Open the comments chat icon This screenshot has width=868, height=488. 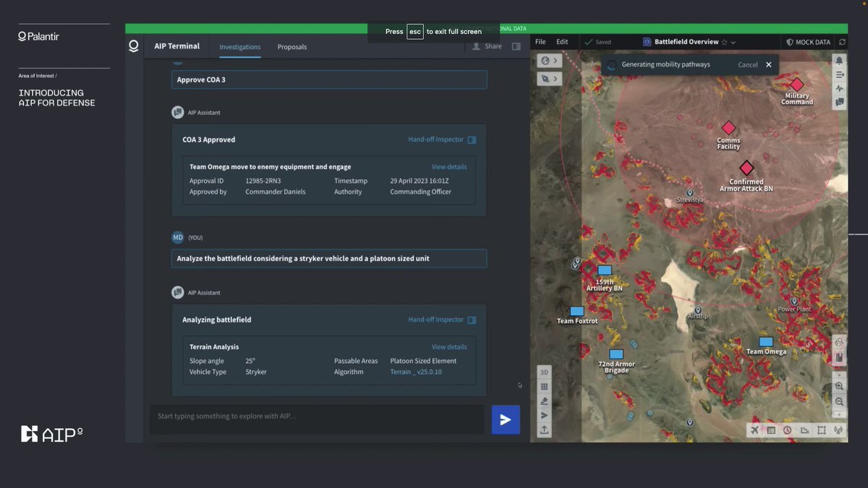tap(839, 103)
